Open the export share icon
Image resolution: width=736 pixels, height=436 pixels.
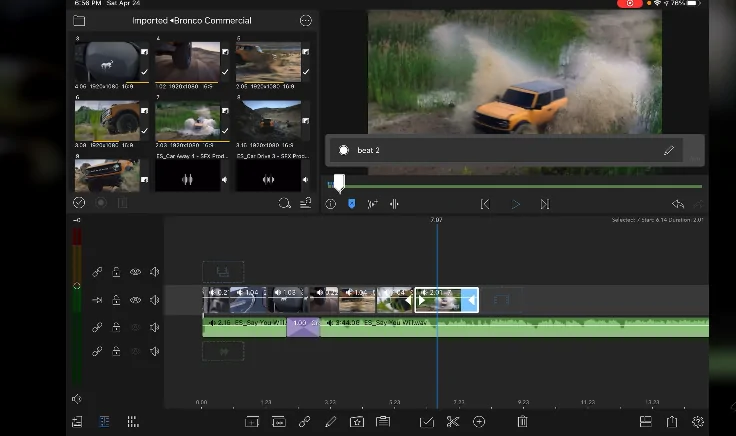672,422
